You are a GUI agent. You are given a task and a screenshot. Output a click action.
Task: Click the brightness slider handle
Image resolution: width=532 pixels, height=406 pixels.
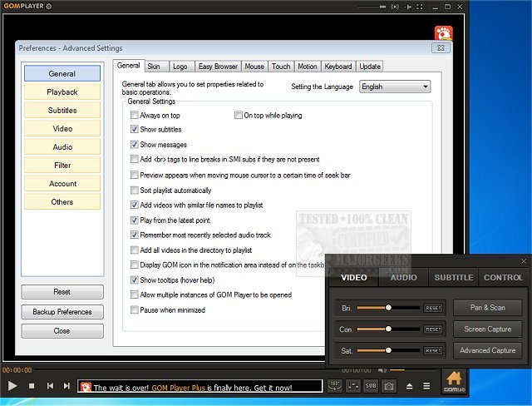(x=388, y=308)
